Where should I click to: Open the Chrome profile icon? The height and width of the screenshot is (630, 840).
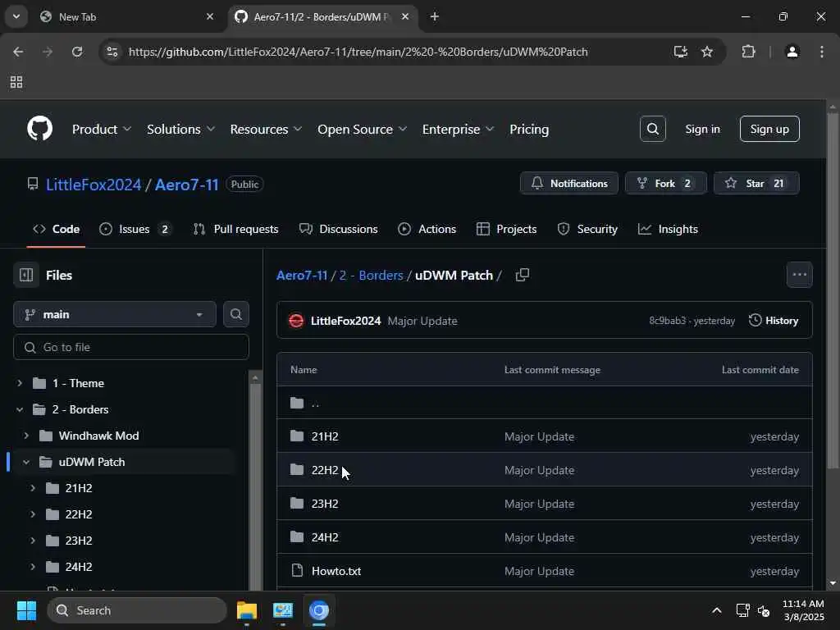[792, 52]
